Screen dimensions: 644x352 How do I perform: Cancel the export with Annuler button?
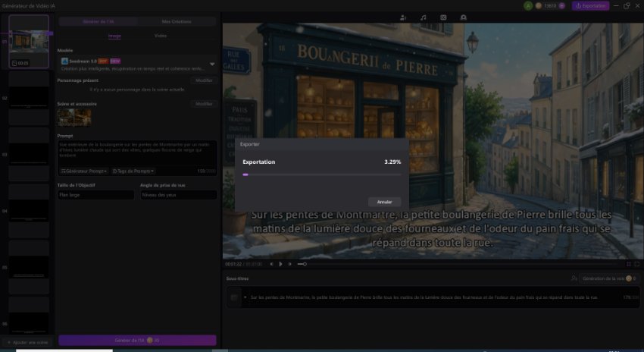click(384, 202)
